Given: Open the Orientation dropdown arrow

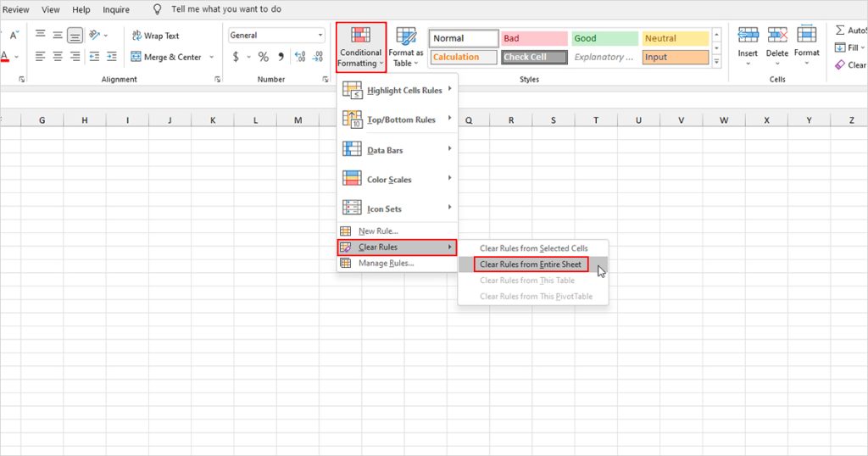Looking at the screenshot, I should point(106,36).
